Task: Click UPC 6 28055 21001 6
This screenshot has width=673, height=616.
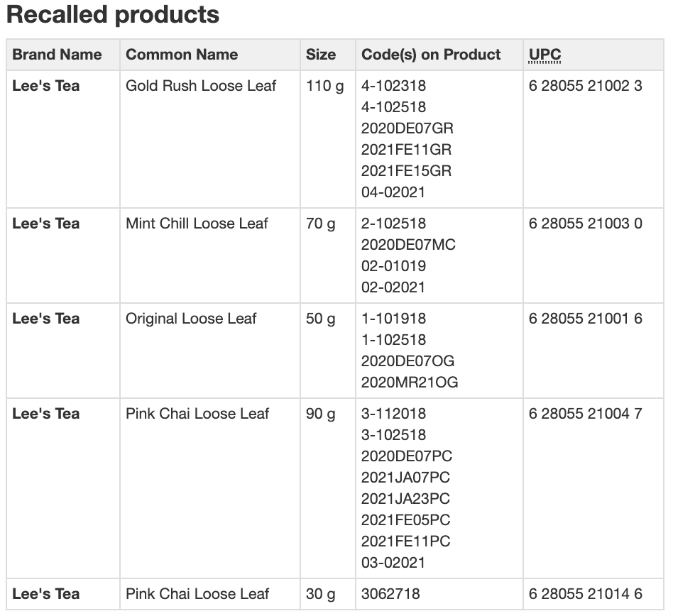Action: 585,319
